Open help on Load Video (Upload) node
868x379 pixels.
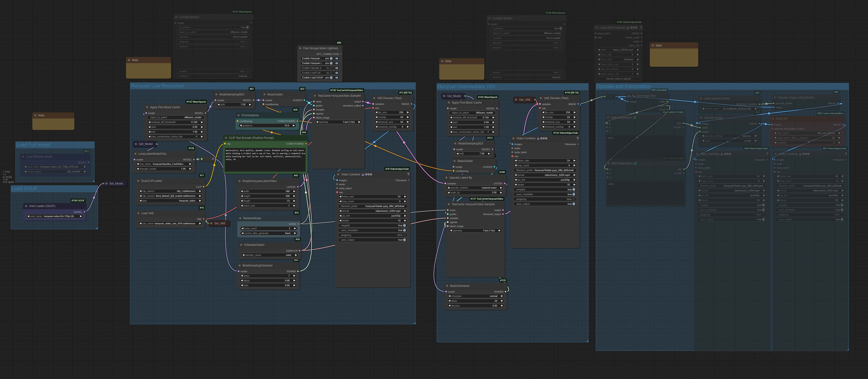click(x=641, y=28)
